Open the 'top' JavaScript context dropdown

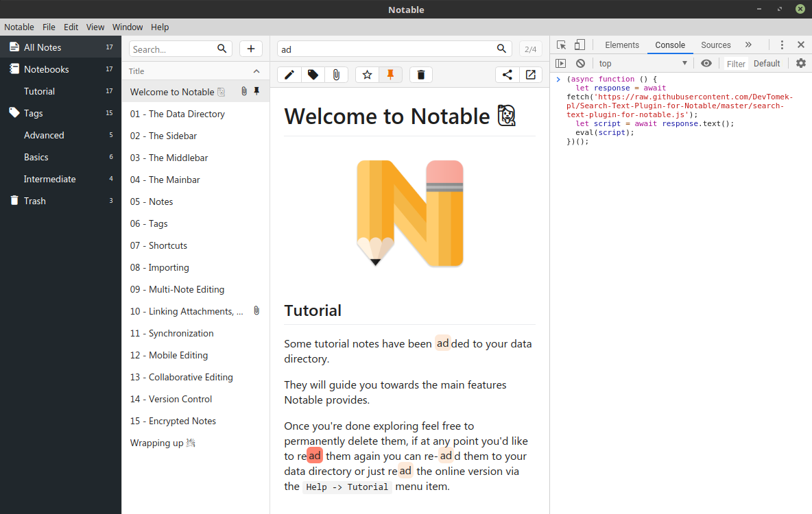tap(643, 63)
